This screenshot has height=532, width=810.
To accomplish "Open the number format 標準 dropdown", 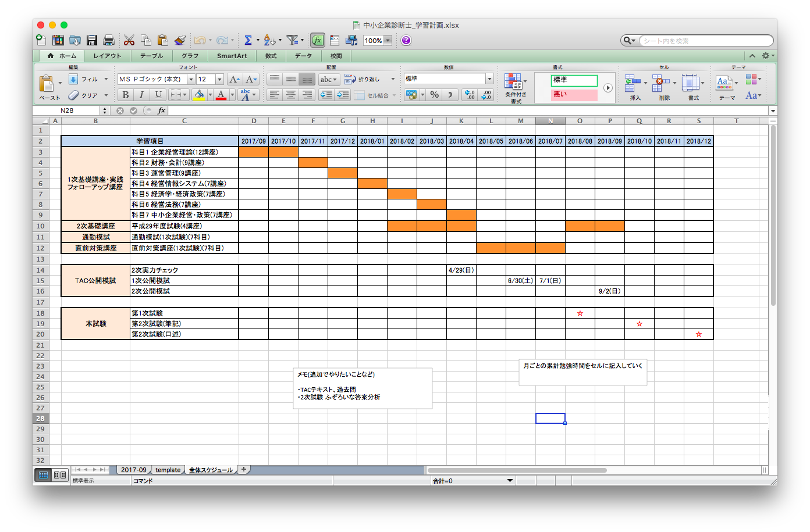I will pyautogui.click(x=489, y=79).
